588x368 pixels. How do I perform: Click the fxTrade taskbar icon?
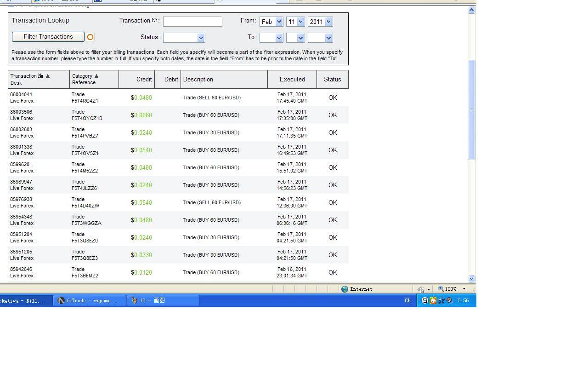(x=61, y=300)
